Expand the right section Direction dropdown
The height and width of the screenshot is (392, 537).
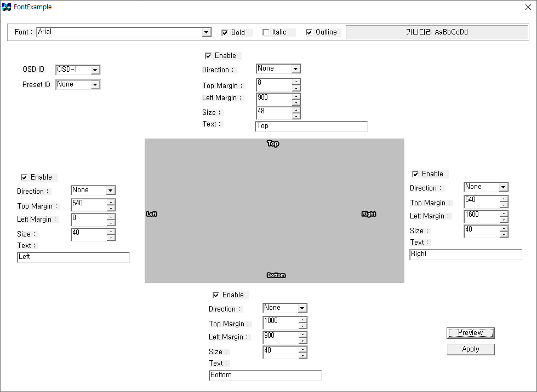(504, 187)
